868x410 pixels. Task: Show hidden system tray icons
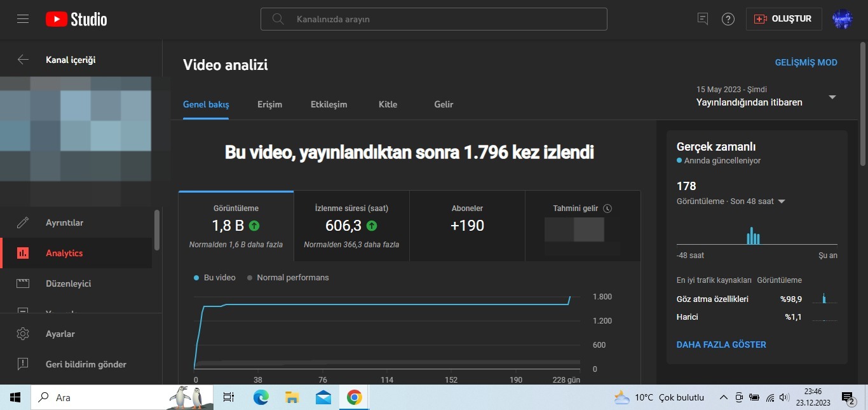point(723,397)
